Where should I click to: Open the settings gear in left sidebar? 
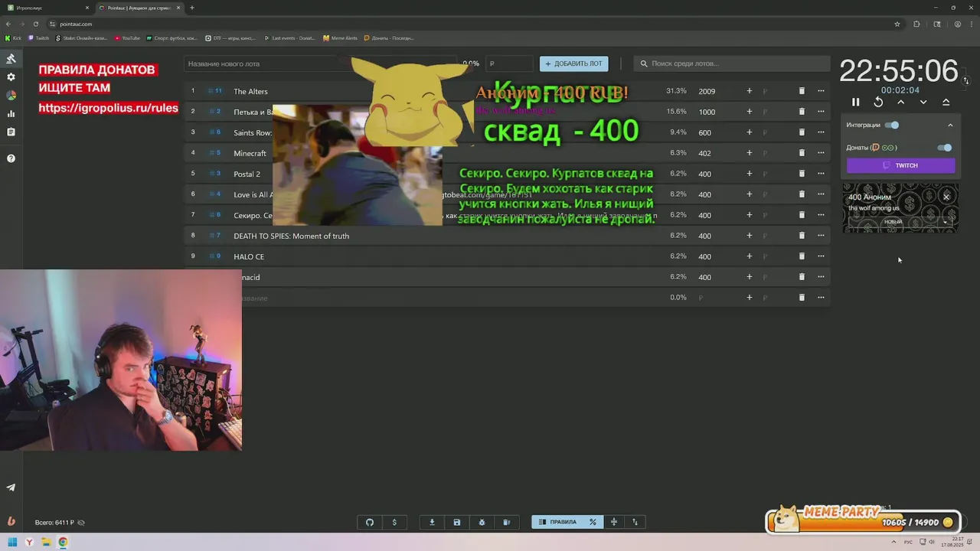(11, 77)
